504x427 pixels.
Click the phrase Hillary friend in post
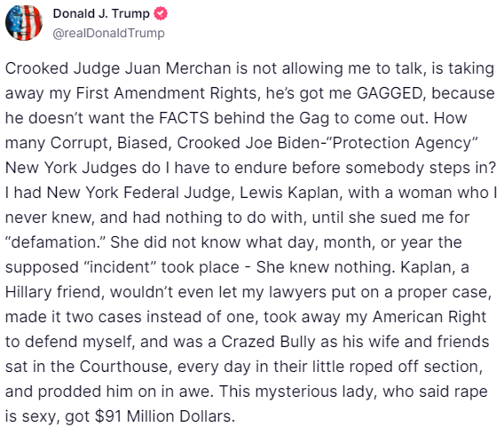pos(54,292)
